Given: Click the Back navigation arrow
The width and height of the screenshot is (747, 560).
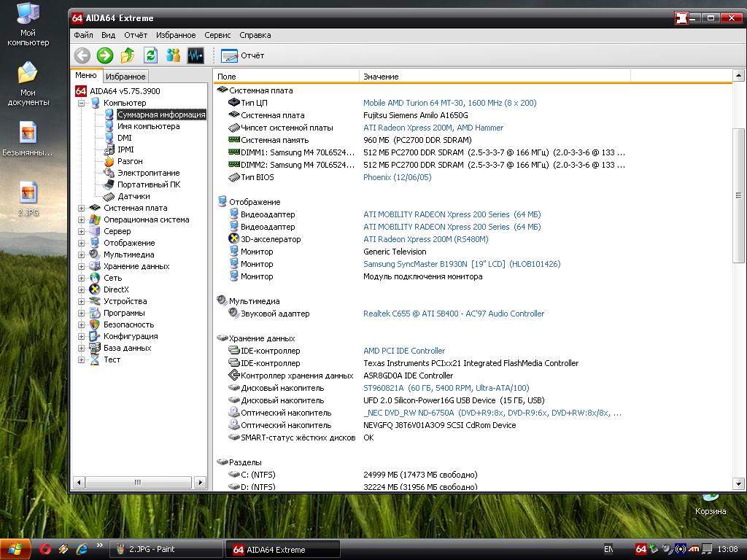Looking at the screenshot, I should (x=82, y=55).
